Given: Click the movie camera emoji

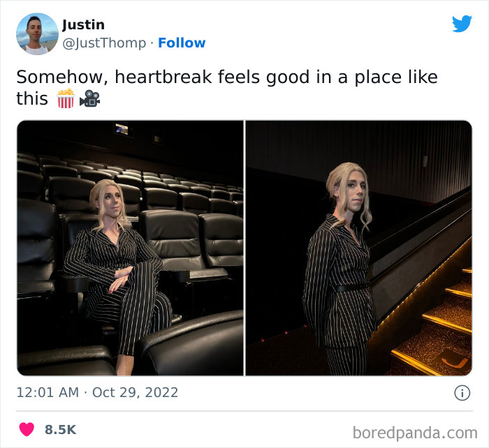Looking at the screenshot, I should coord(90,98).
